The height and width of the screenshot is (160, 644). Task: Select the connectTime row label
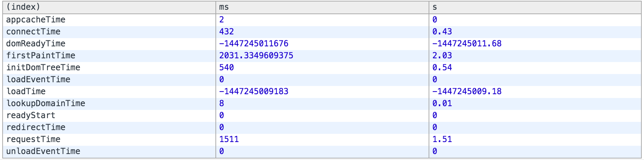coord(33,32)
